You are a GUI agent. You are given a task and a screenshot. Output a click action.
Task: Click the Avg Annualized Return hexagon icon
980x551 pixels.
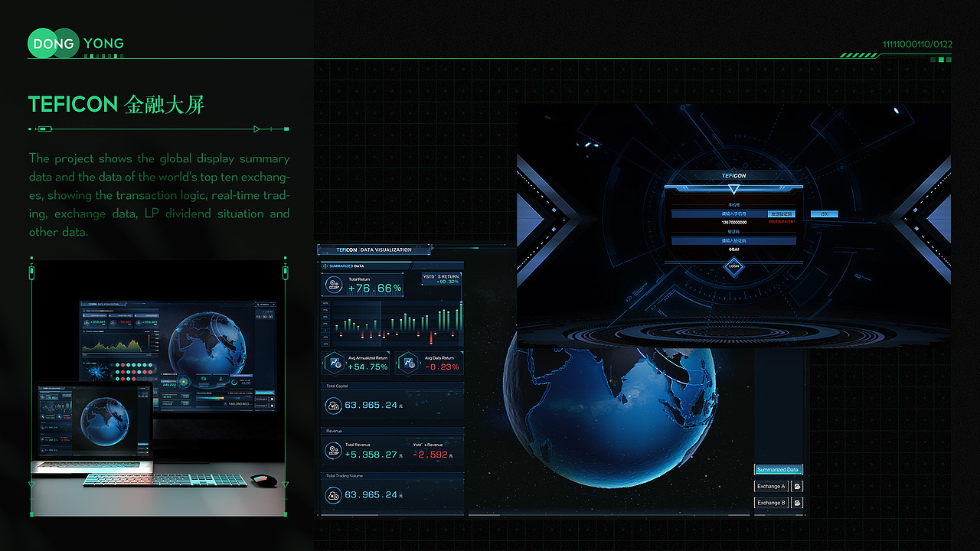[334, 363]
